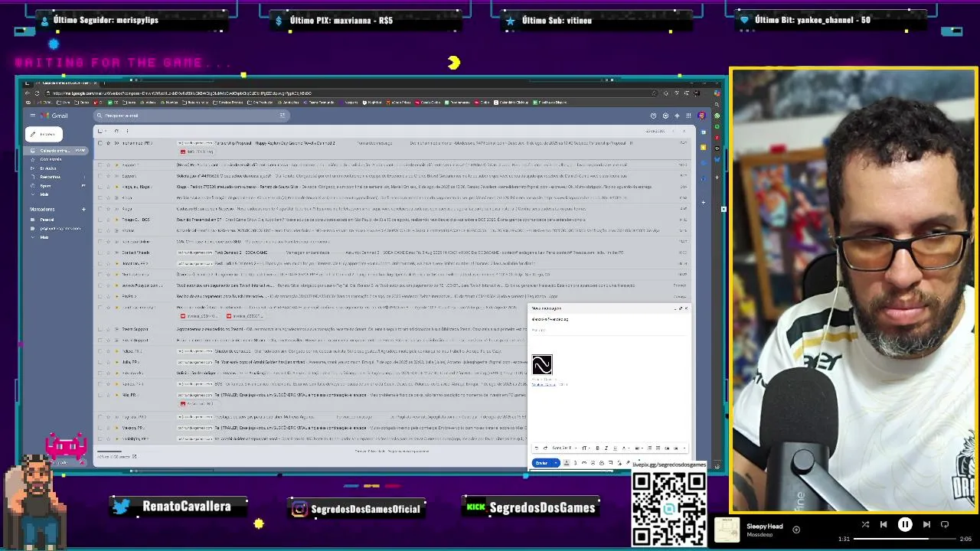Star the first Partnership Proposal email
The image size is (980, 551).
pyautogui.click(x=108, y=143)
